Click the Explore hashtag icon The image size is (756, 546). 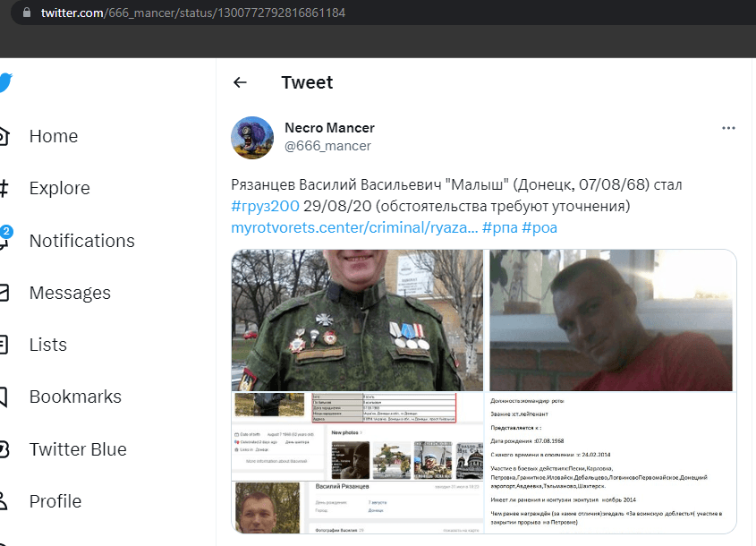click(x=4, y=188)
